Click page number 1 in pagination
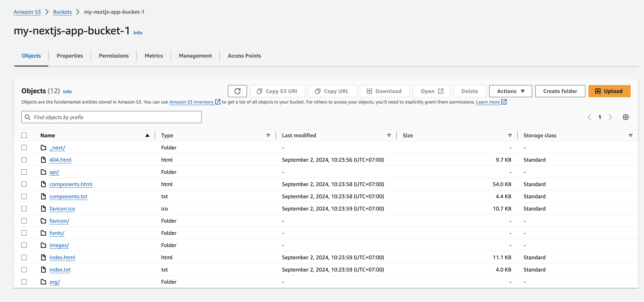644x302 pixels. point(599,117)
